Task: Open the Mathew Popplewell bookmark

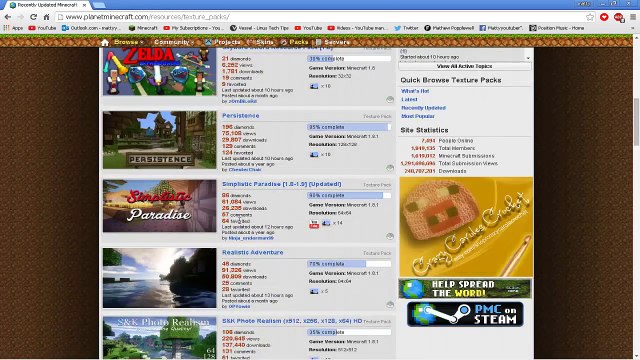Action: pos(449,28)
